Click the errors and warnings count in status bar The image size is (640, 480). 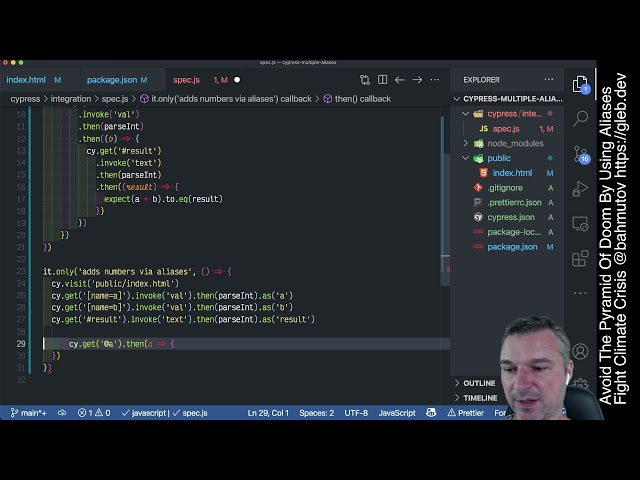click(94, 413)
